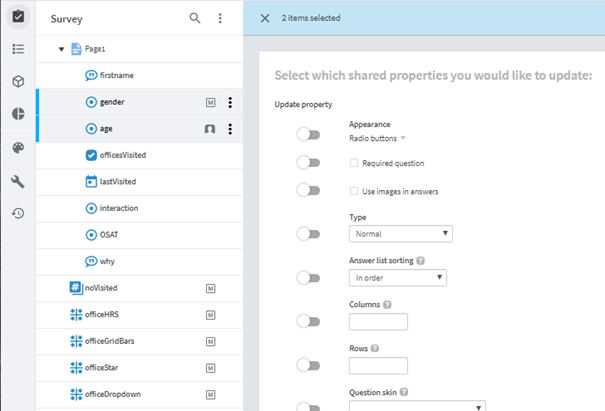Viewport: 605px width, 411px height.
Task: Click the Page1 document icon
Action: [76, 49]
